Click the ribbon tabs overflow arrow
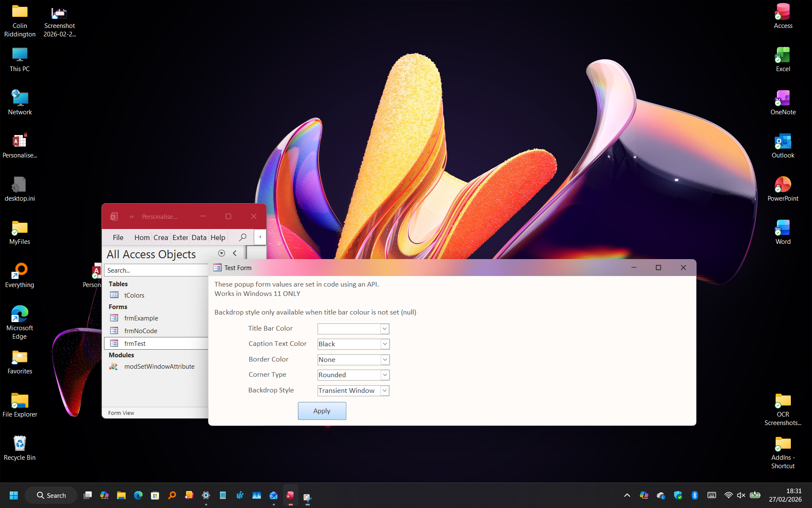 tap(260, 237)
